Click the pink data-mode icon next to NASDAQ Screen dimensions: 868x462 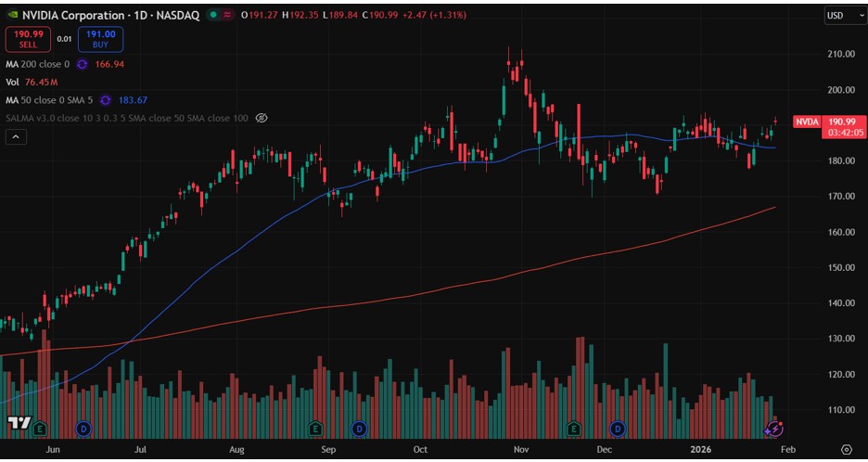point(230,16)
